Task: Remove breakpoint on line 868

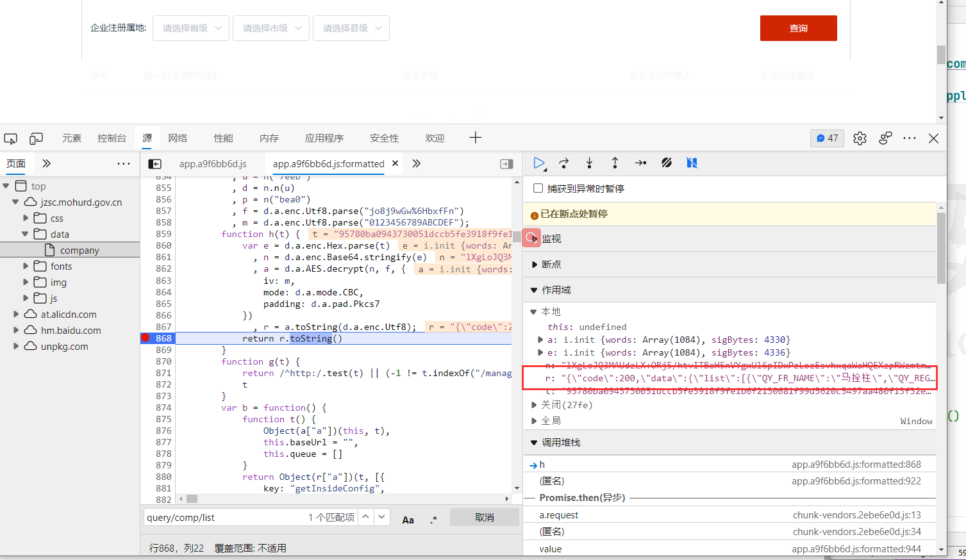Action: [x=146, y=338]
